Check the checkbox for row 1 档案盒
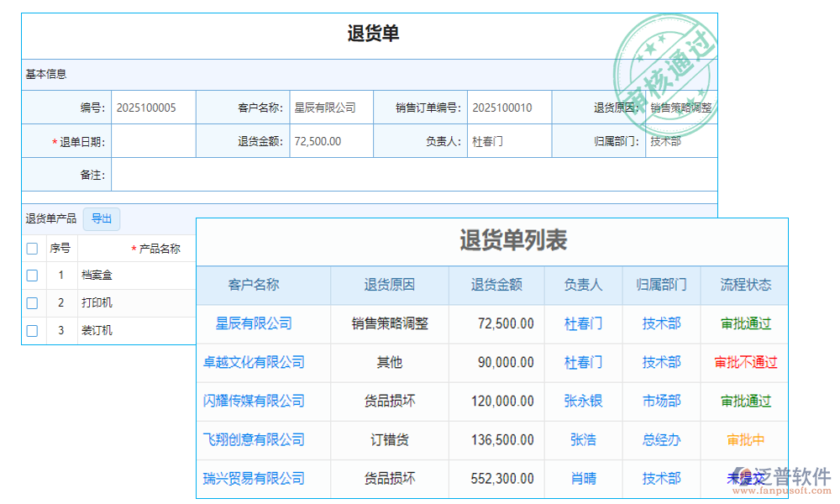 pyautogui.click(x=32, y=275)
